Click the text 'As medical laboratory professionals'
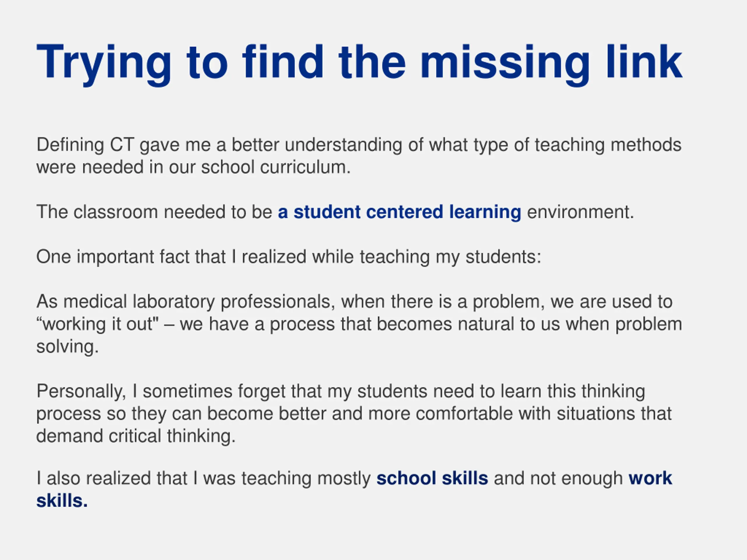Image resolution: width=747 pixels, height=560 pixels. (x=186, y=301)
